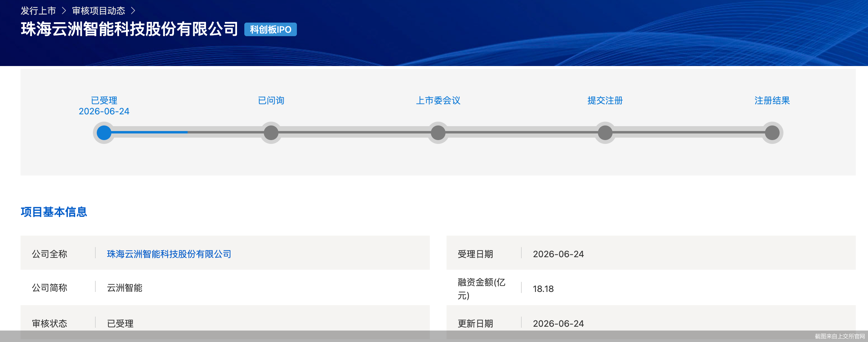Screen dimensions: 868x342
Task: Click the 项目基本信息 section heading
Action: [x=54, y=212]
